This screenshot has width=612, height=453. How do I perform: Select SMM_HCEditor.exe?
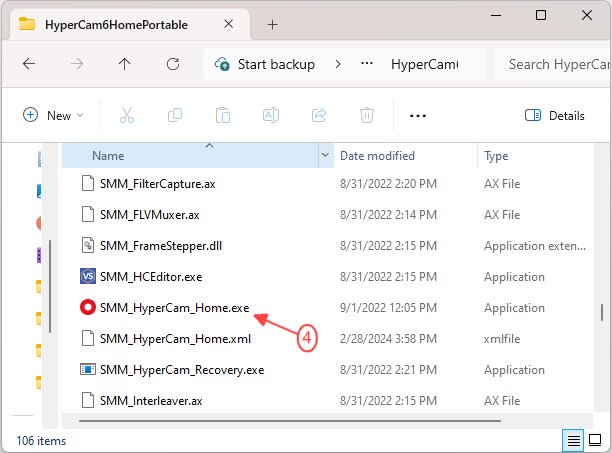[x=151, y=277]
